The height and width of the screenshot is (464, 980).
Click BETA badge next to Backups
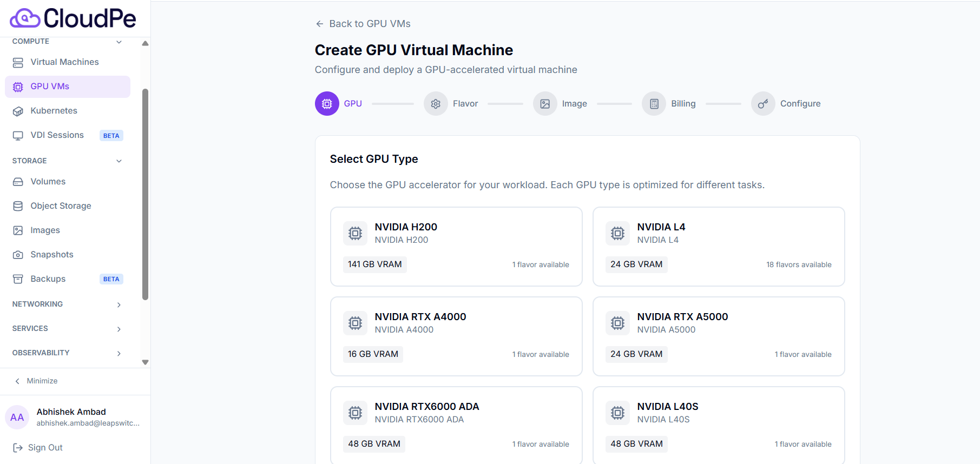click(x=111, y=279)
